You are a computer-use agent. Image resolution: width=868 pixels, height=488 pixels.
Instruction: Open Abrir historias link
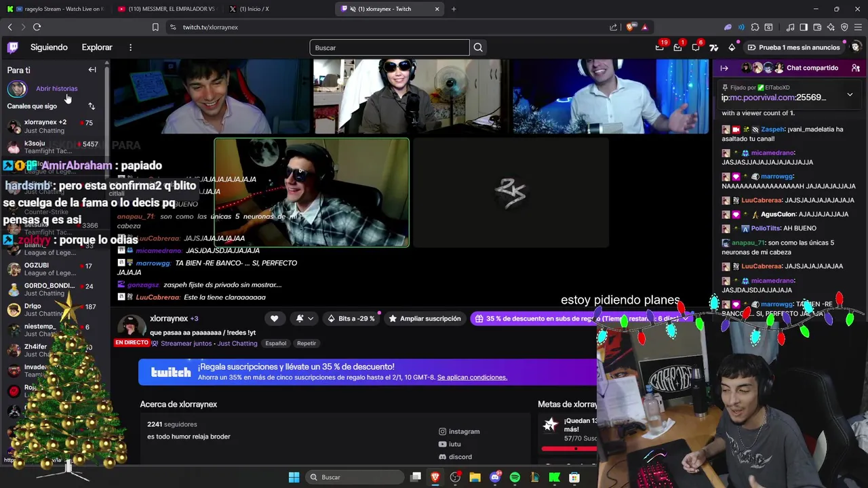56,89
